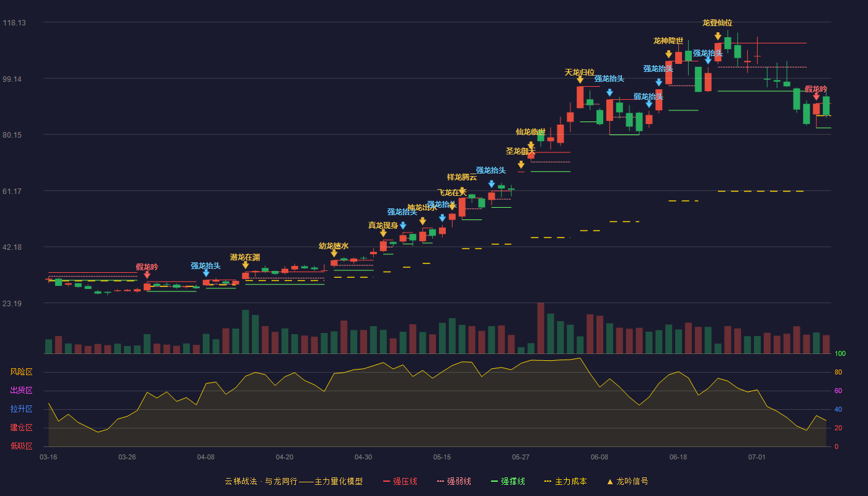This screenshot has width=868, height=496.
Task: Click the 05-27 date label
Action: [521, 457]
